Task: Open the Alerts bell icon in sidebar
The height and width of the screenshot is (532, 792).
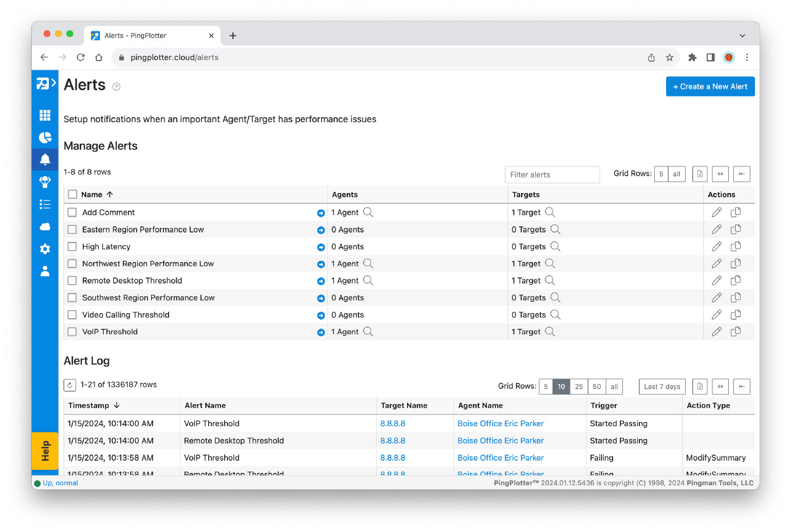Action: (x=45, y=159)
